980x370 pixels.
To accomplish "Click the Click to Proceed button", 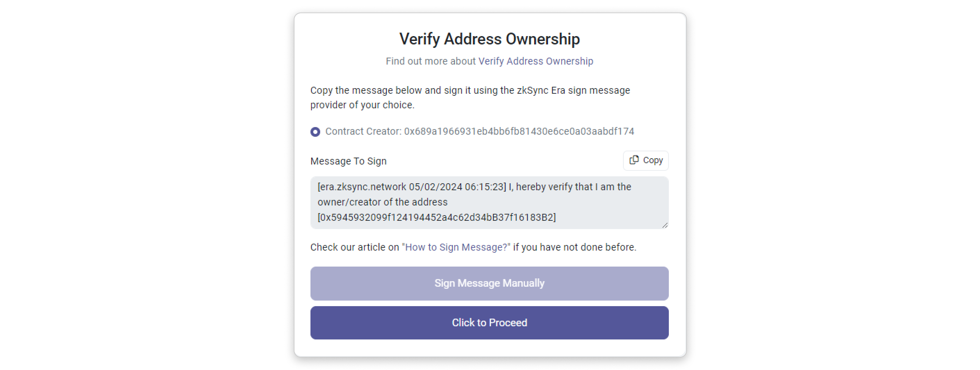I will click(x=489, y=322).
